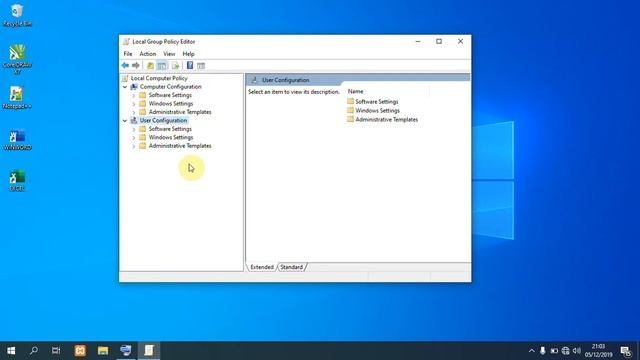Expand Software Settings under Computer Configuration
This screenshot has height=360, width=640.
tap(134, 95)
